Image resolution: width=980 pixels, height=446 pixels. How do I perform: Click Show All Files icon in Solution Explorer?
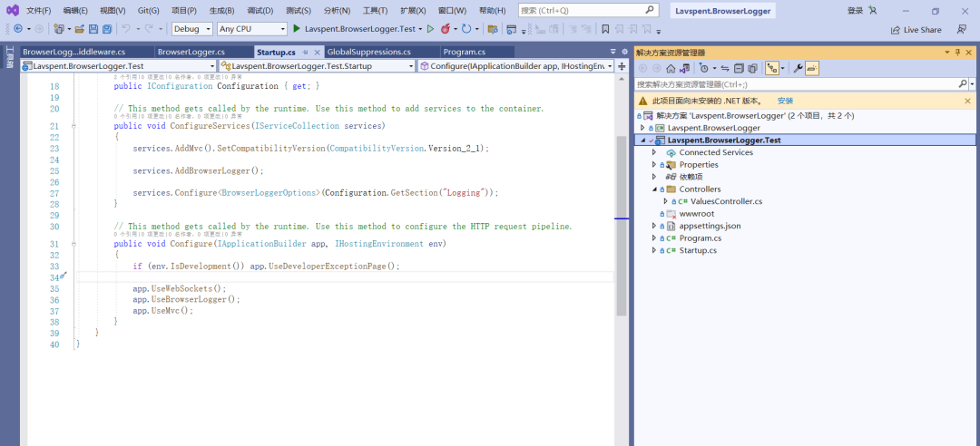(x=752, y=68)
